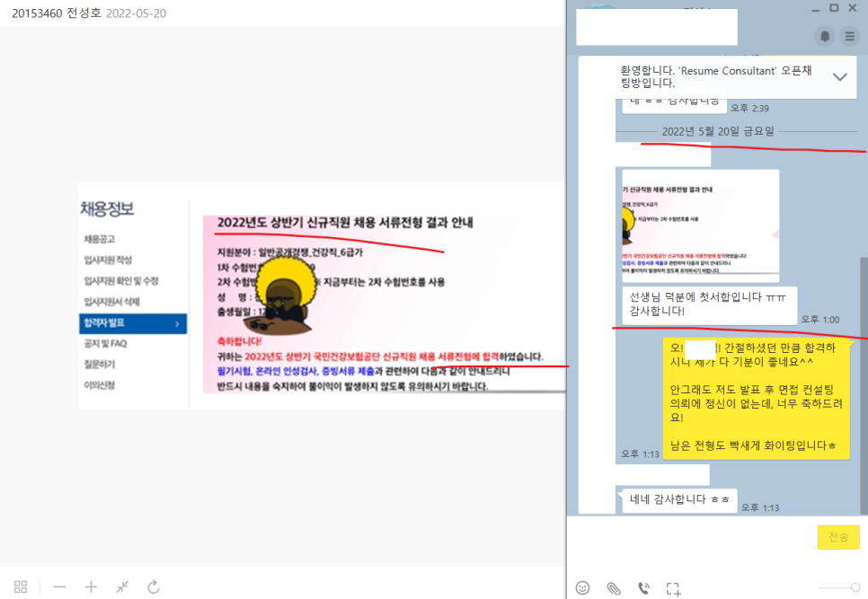Click the '20153460 전성호' viewer title
Image resolution: width=868 pixels, height=599 pixels.
click(x=57, y=13)
